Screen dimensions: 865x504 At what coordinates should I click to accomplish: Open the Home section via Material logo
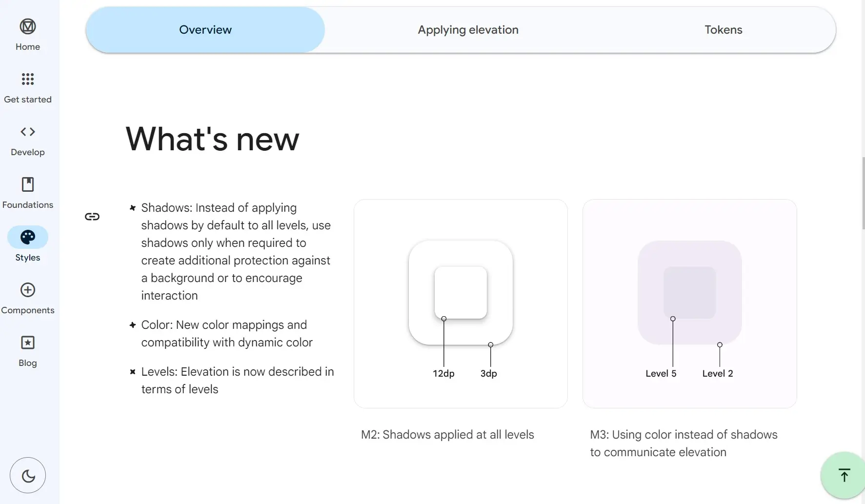[28, 26]
